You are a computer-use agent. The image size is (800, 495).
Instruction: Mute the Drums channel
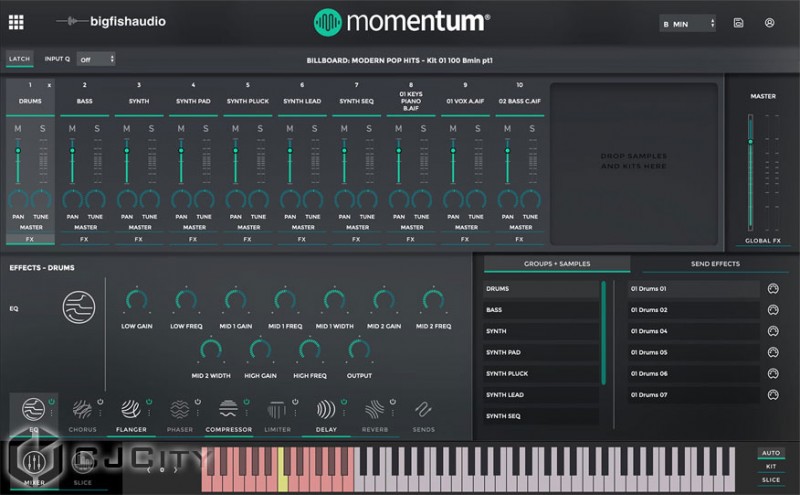(18, 129)
